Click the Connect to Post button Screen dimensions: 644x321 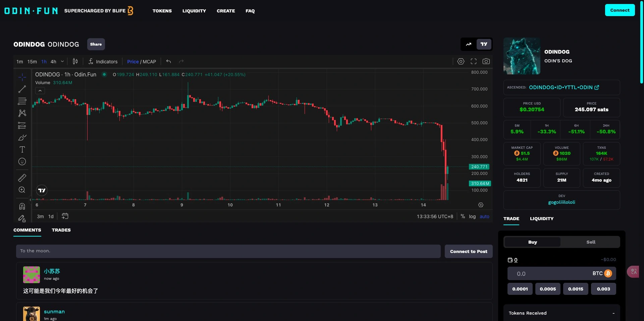point(469,251)
